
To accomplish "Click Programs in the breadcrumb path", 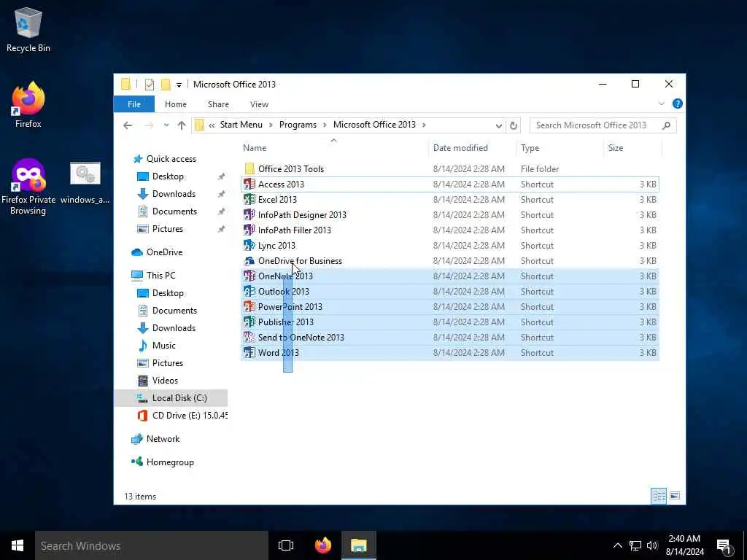I will click(x=298, y=125).
